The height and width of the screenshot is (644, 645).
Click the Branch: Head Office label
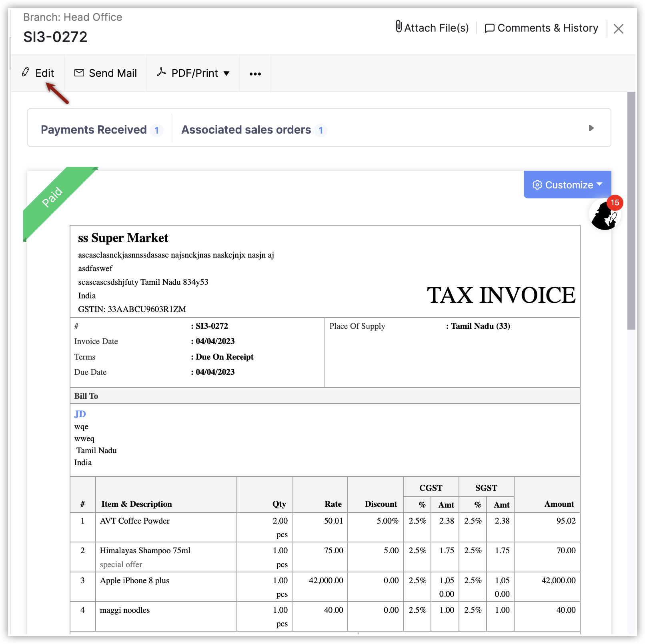[72, 17]
